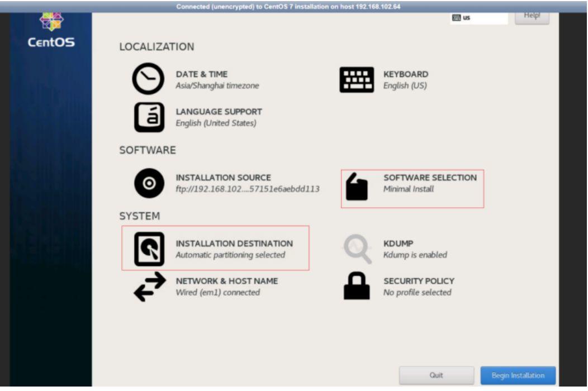Click the INSTALLATION DESTINATION heading text
The width and height of the screenshot is (588, 391).
point(234,244)
